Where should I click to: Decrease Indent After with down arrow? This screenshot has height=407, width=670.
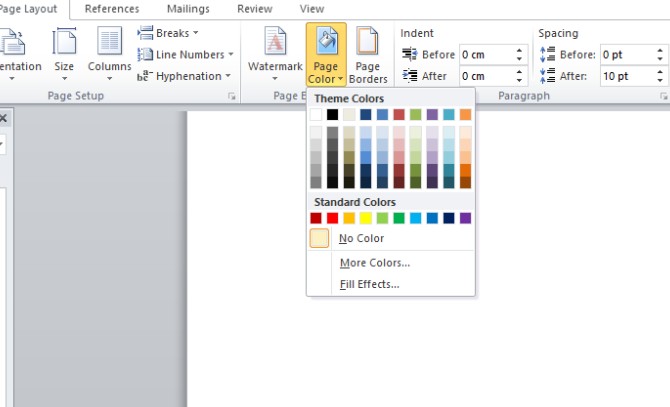pos(519,80)
